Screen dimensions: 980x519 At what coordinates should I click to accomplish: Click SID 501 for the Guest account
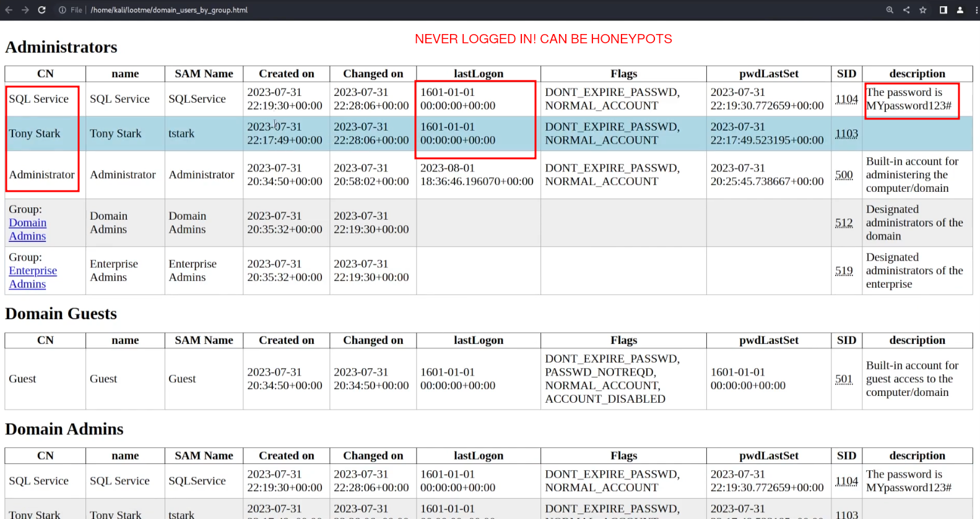point(844,379)
